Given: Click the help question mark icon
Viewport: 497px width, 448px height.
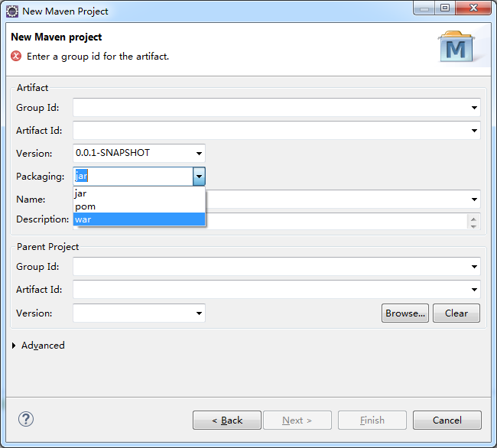Looking at the screenshot, I should pyautogui.click(x=26, y=419).
